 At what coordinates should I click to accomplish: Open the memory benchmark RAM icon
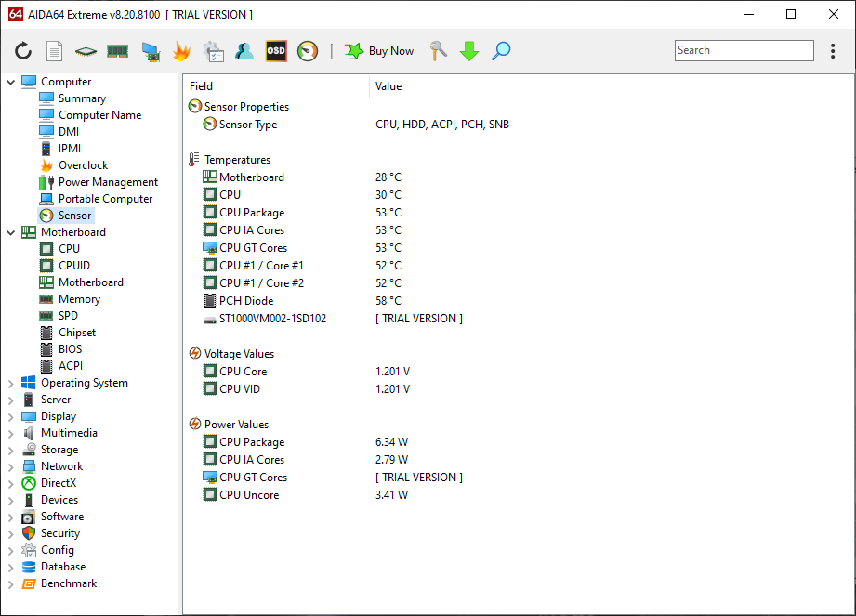point(117,51)
